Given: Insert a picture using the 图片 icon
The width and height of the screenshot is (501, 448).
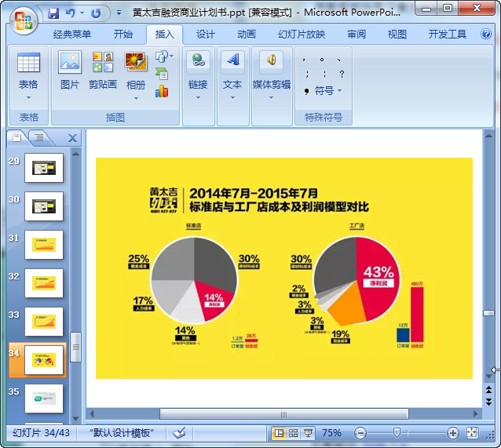Looking at the screenshot, I should point(70,62).
